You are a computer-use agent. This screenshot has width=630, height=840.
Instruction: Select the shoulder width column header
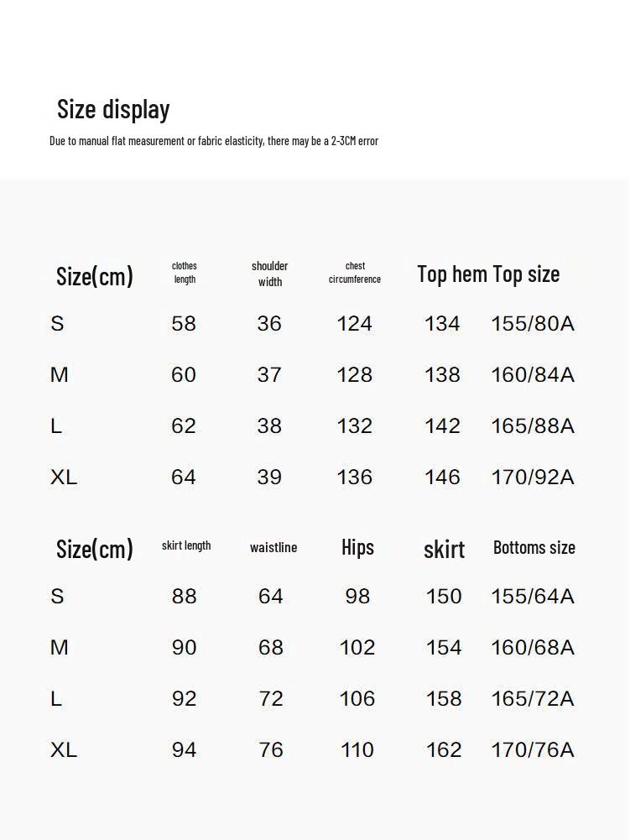point(269,274)
